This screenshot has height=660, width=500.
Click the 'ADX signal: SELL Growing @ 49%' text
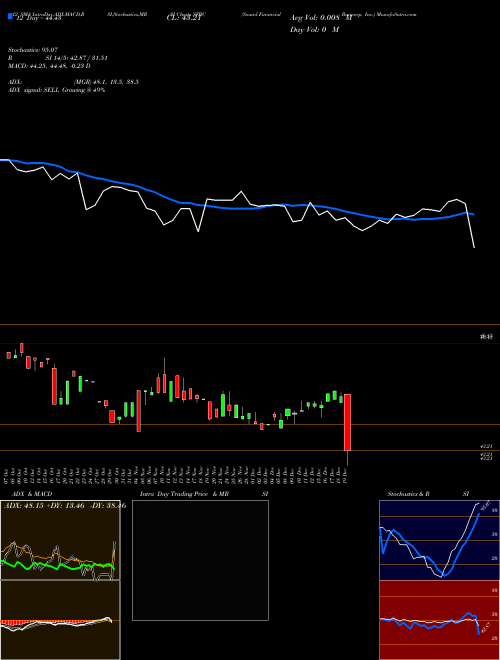(x=56, y=90)
